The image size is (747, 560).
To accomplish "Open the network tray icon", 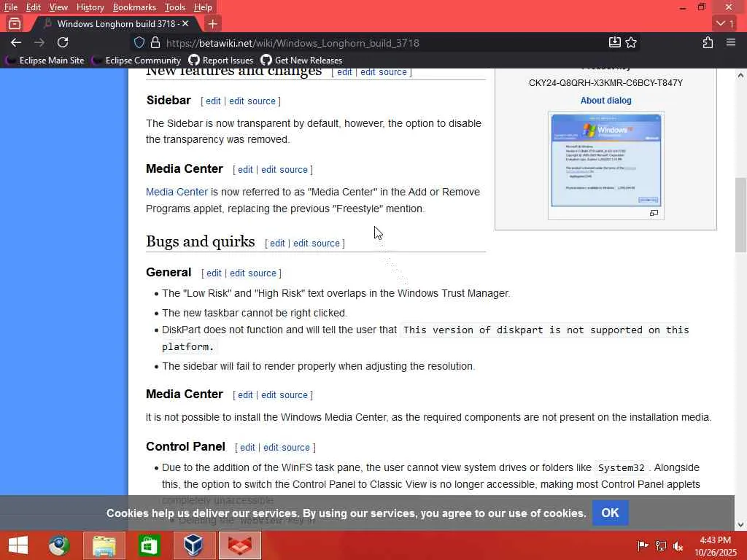I will 661,545.
